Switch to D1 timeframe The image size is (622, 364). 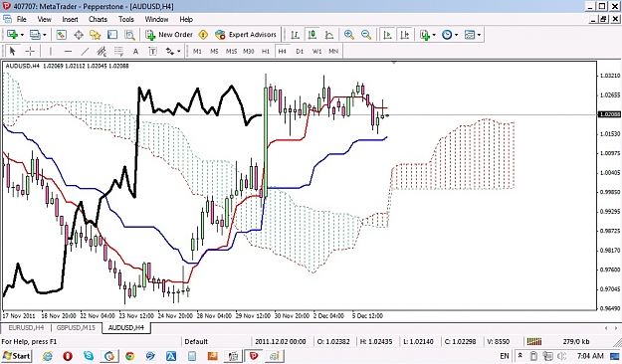(x=300, y=51)
